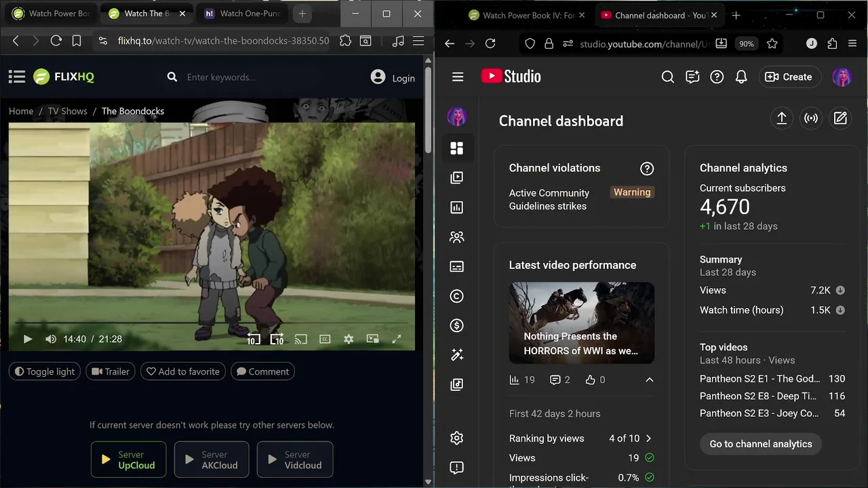Enable picture-in-picture mode

[x=372, y=339]
